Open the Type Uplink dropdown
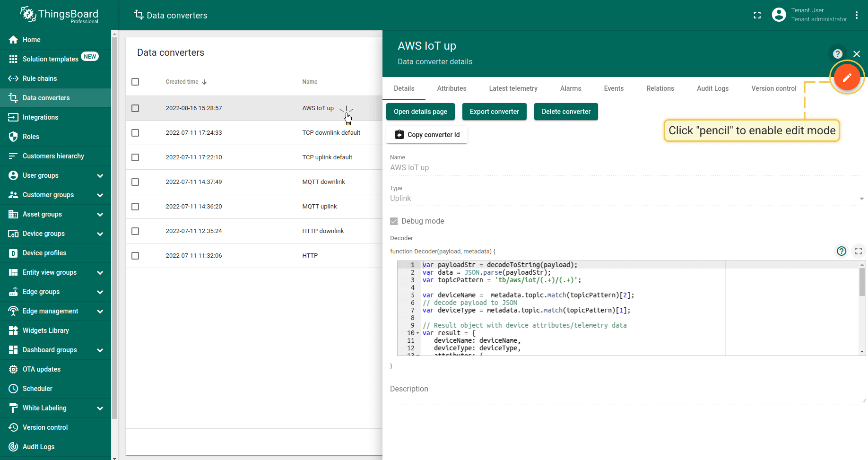 pos(627,199)
